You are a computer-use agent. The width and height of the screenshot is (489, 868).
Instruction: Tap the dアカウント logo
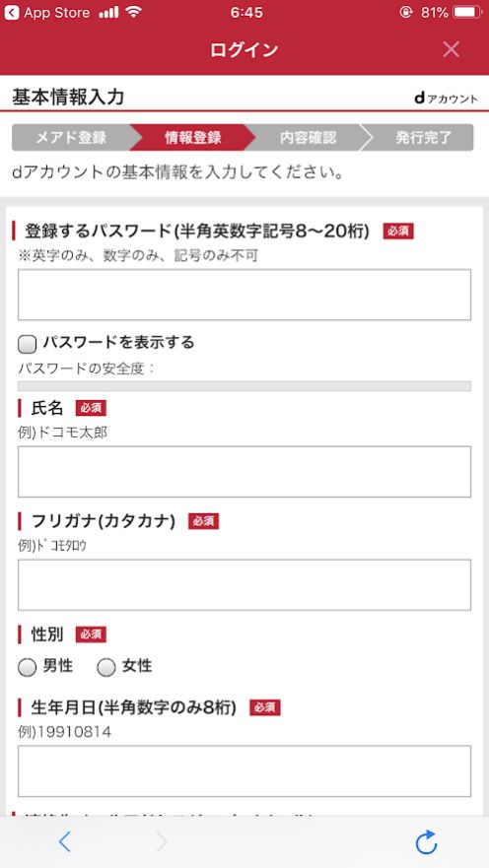(x=446, y=99)
